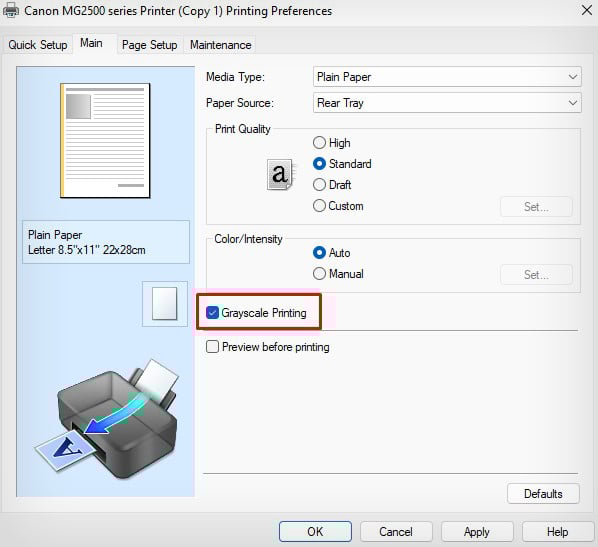Click the 'Paper Source:' label
This screenshot has width=598, height=547.
(x=240, y=103)
